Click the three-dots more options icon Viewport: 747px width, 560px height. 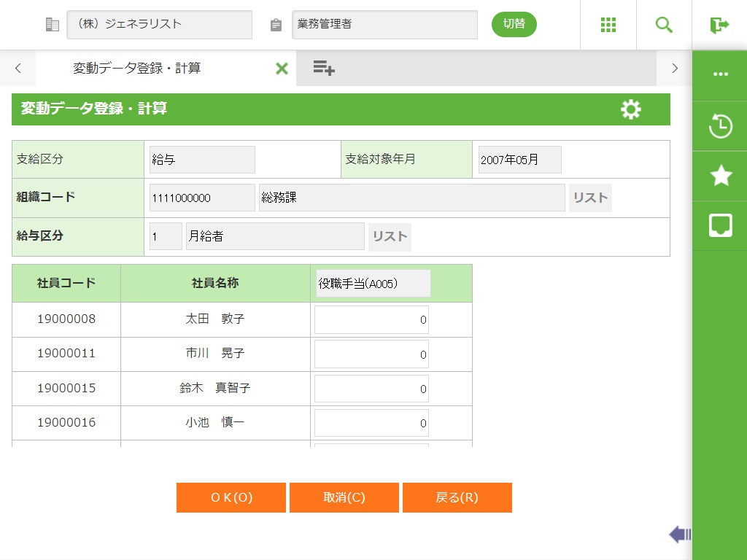[720, 74]
